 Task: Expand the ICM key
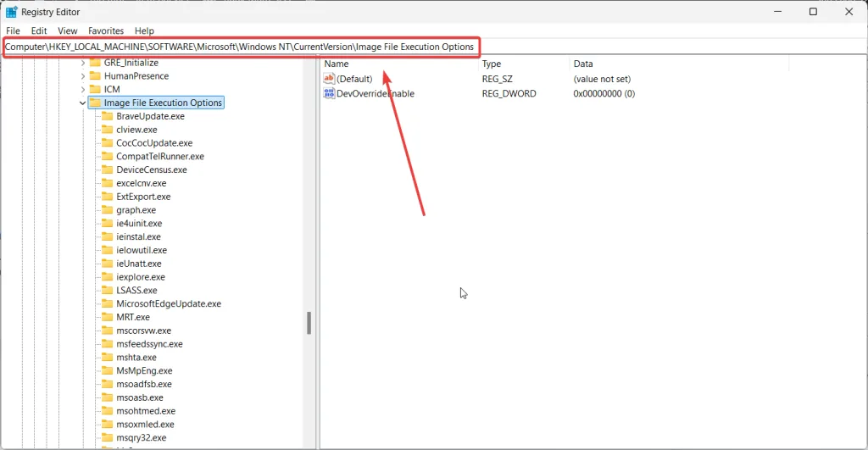[x=83, y=89]
